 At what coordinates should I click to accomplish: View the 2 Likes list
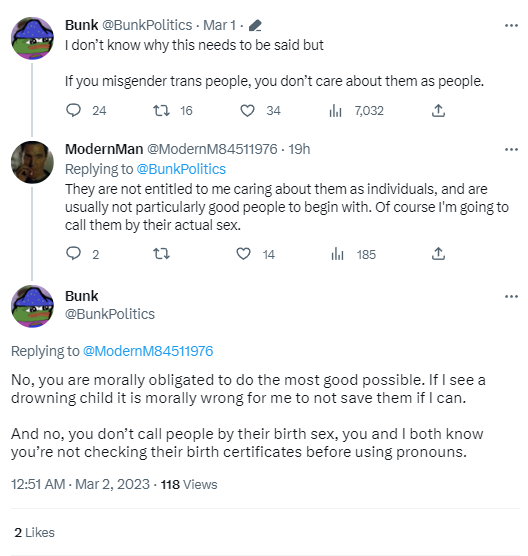click(x=34, y=533)
